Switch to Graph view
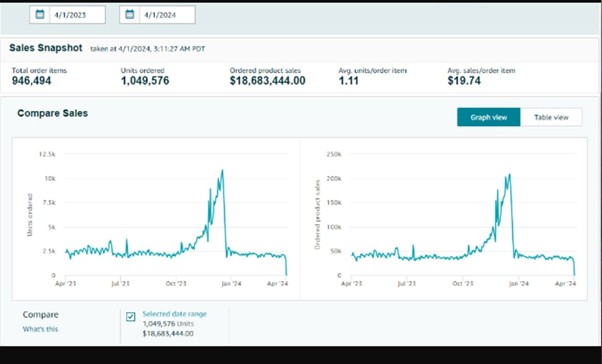Image resolution: width=602 pixels, height=364 pixels. [488, 117]
